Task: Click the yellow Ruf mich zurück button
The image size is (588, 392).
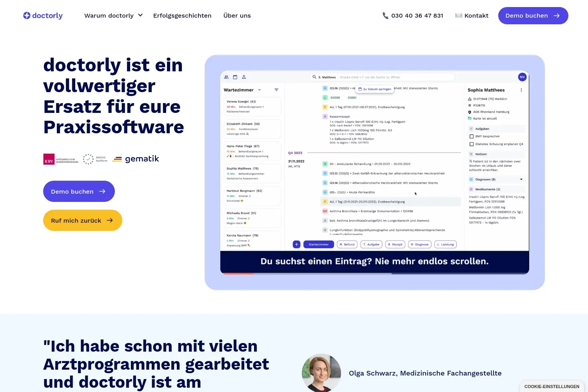Action: point(83,220)
